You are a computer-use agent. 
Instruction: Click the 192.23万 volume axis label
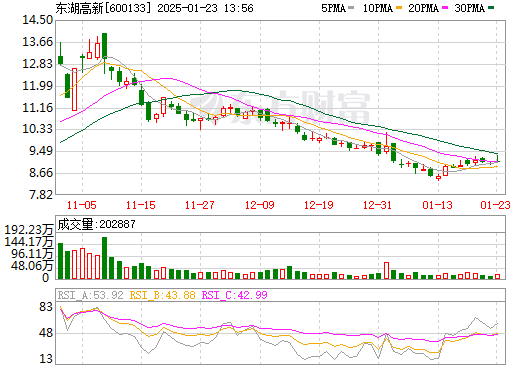click(29, 230)
